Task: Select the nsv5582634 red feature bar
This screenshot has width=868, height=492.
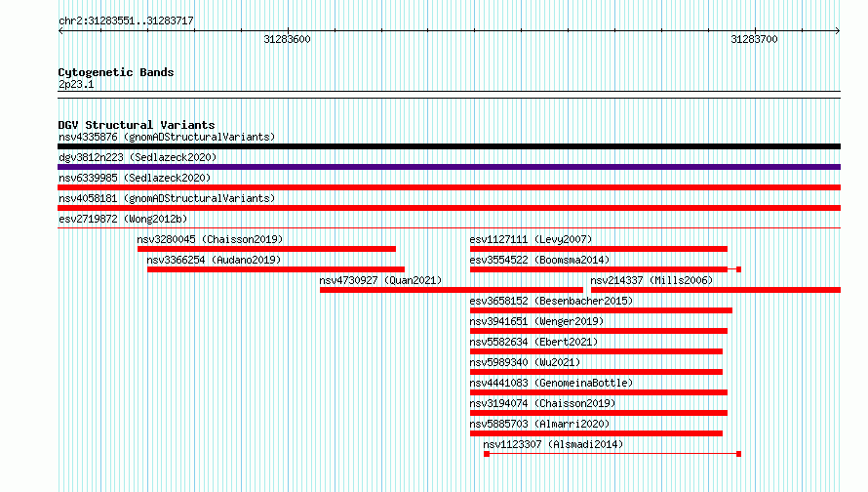Action: [x=596, y=351]
